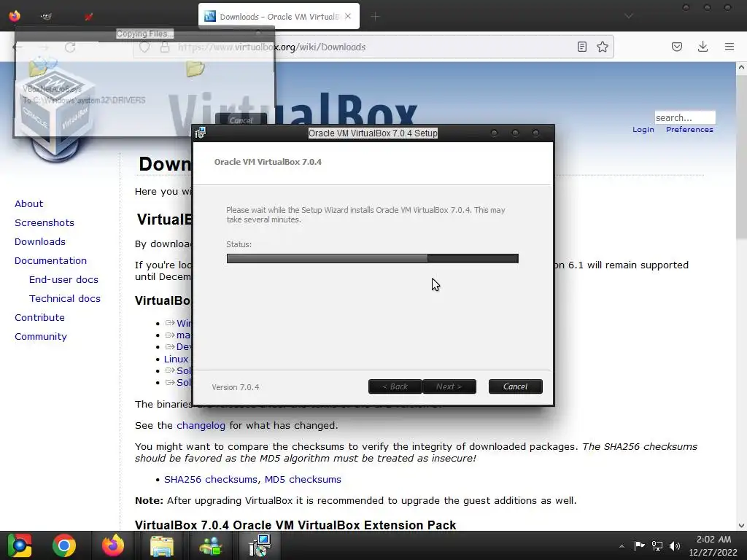Image resolution: width=747 pixels, height=560 pixels.
Task: Click the vertical page scrollbar thumb
Action: coord(741,156)
